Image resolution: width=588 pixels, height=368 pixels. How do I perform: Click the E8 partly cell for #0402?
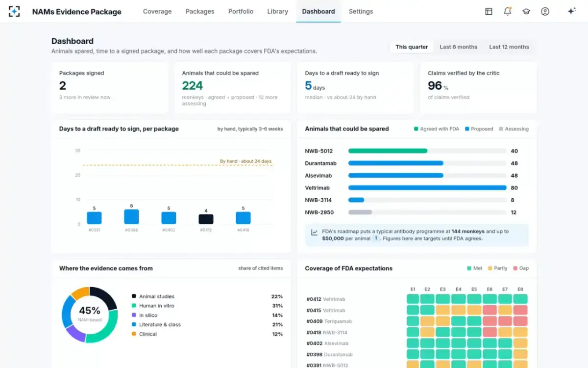point(520,343)
